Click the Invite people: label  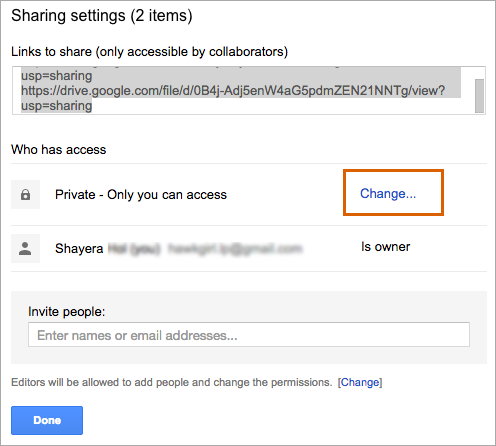(67, 312)
